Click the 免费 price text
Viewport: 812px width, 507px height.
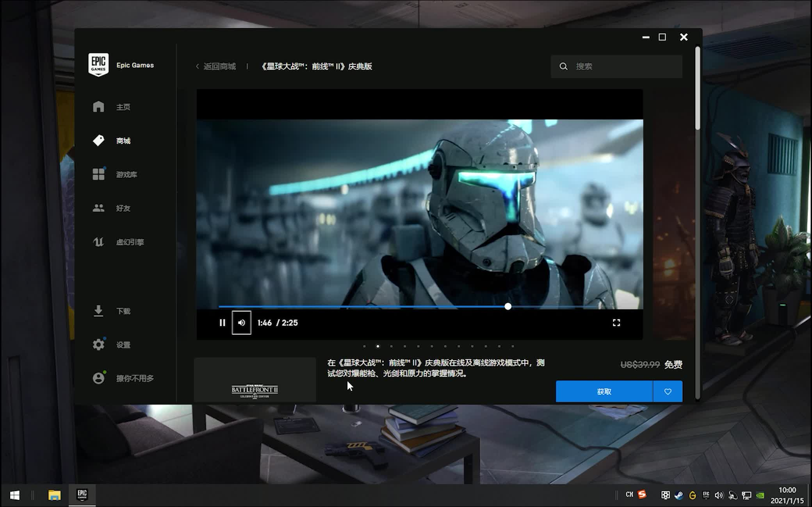point(673,365)
